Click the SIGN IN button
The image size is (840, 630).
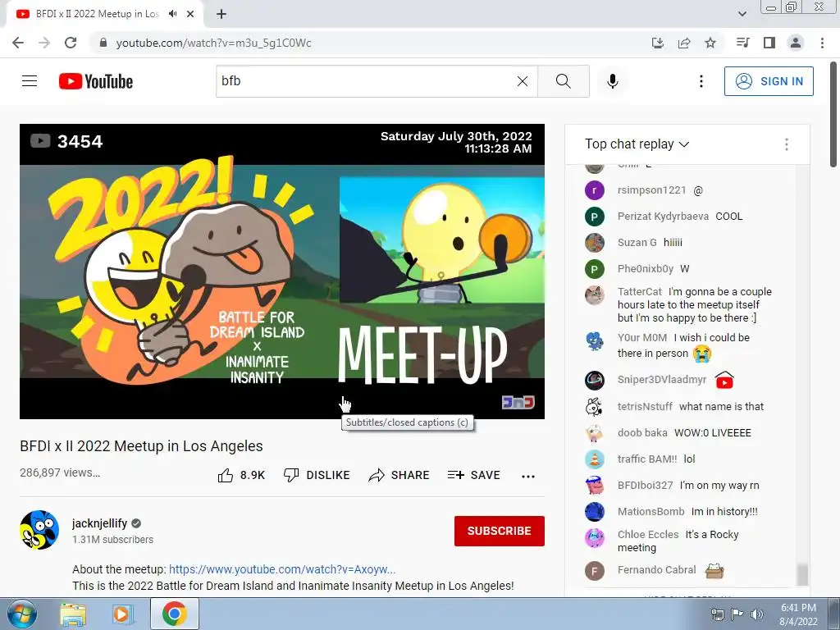[x=769, y=81]
